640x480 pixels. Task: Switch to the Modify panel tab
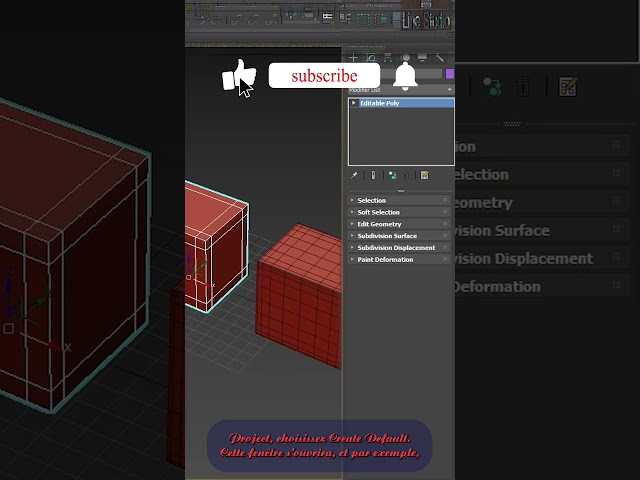tap(371, 58)
